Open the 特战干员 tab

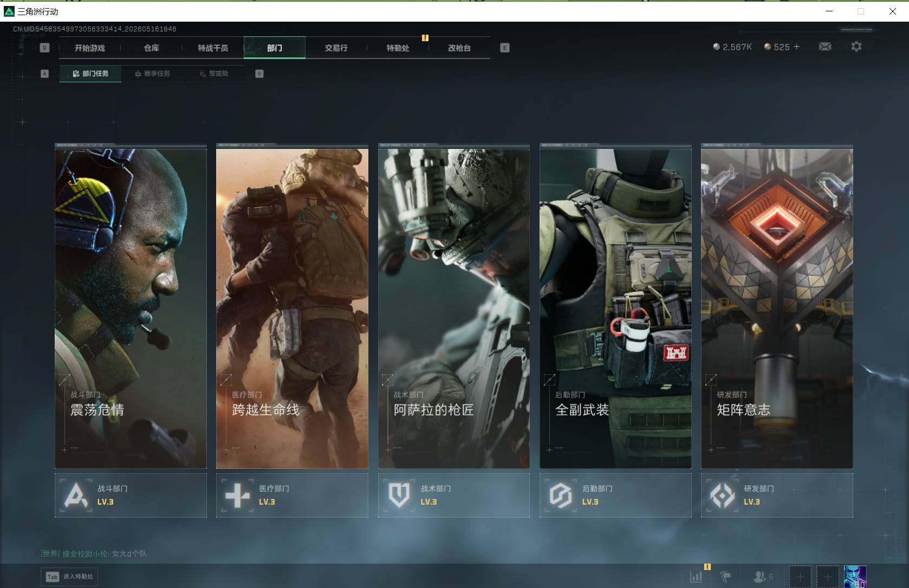tap(213, 48)
